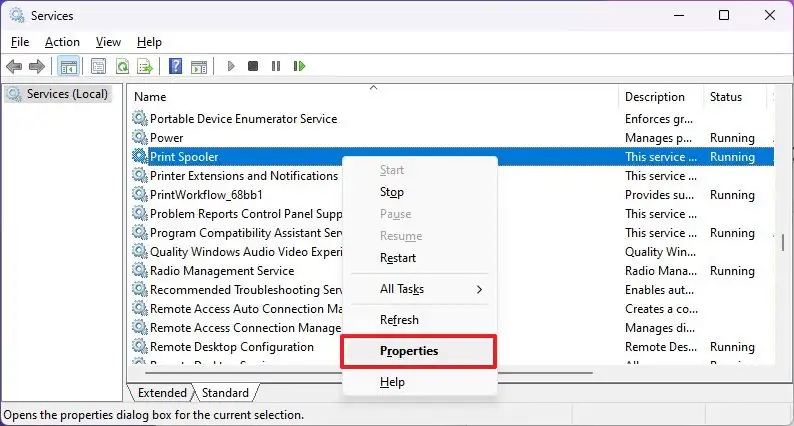Open the Help menu in menu bar

click(149, 42)
